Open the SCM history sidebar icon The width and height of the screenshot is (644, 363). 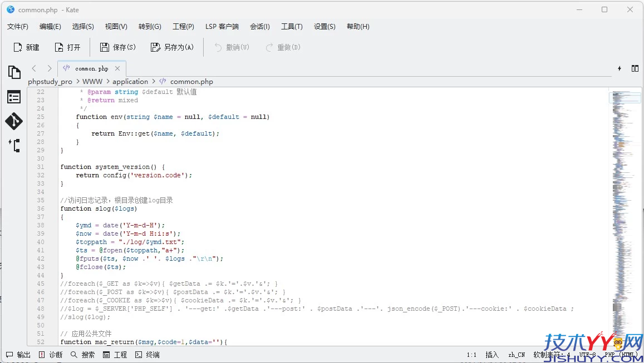14,146
